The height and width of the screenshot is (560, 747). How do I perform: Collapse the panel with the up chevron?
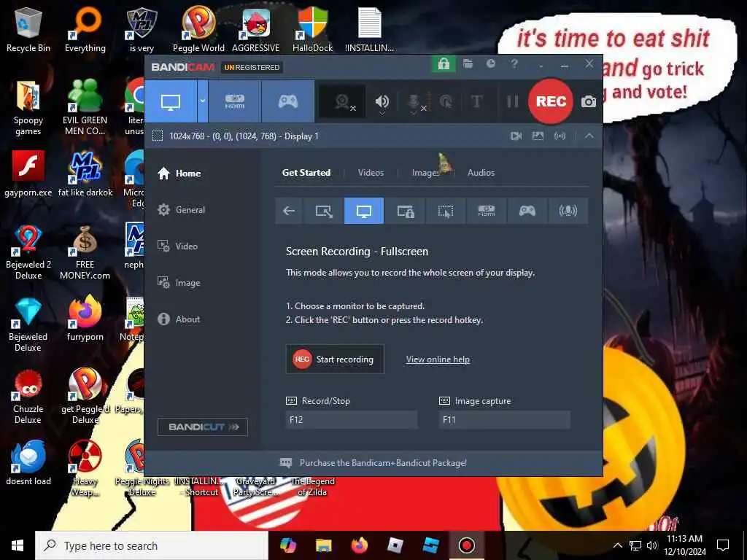tap(589, 136)
